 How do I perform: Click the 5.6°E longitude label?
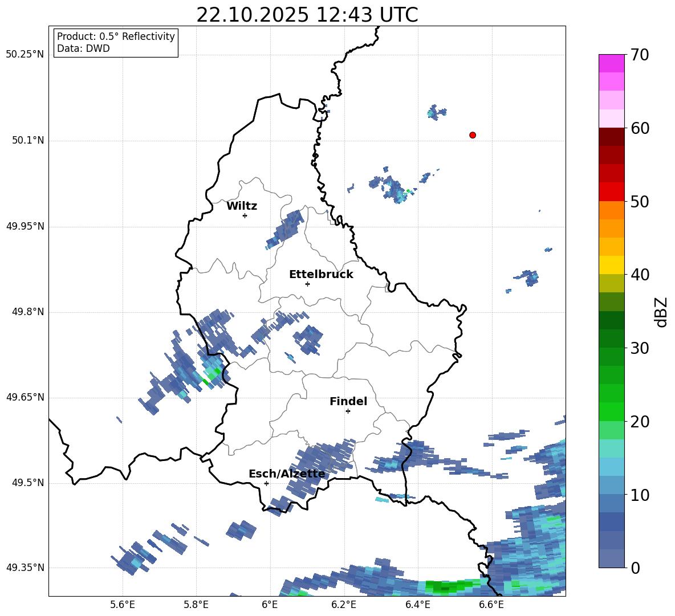(x=123, y=605)
